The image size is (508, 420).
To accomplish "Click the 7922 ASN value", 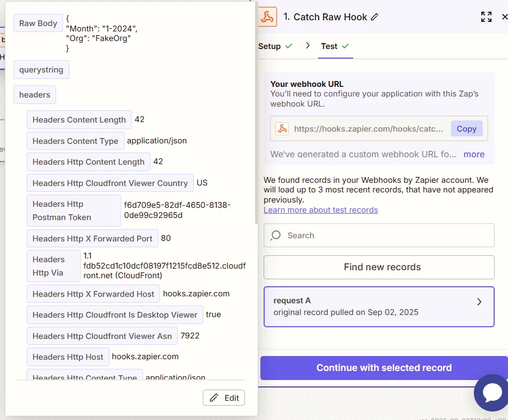I will pyautogui.click(x=190, y=336).
